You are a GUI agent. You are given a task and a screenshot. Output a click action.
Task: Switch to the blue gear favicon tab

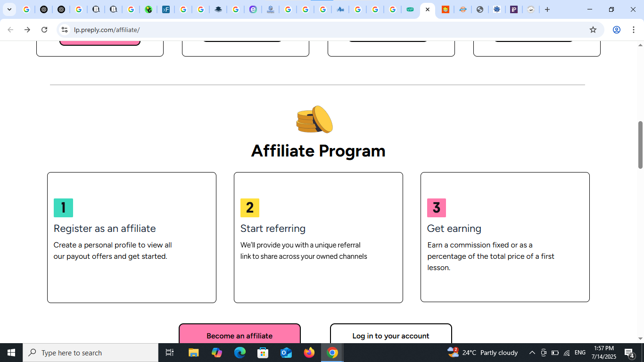[496, 9]
